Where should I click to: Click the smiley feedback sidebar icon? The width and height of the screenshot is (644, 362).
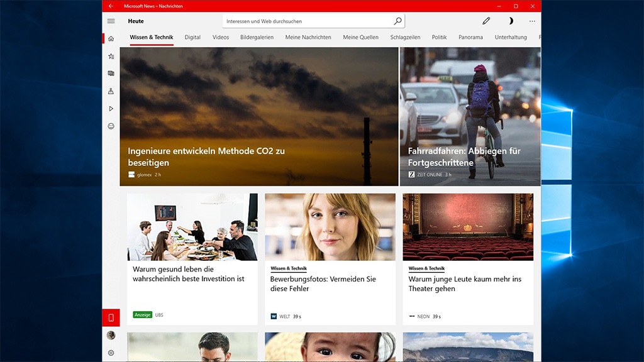click(111, 126)
